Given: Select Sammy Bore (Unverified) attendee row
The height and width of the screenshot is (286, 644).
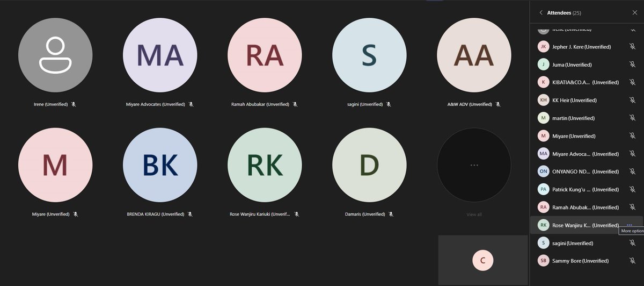Looking at the screenshot, I should click(x=587, y=261).
